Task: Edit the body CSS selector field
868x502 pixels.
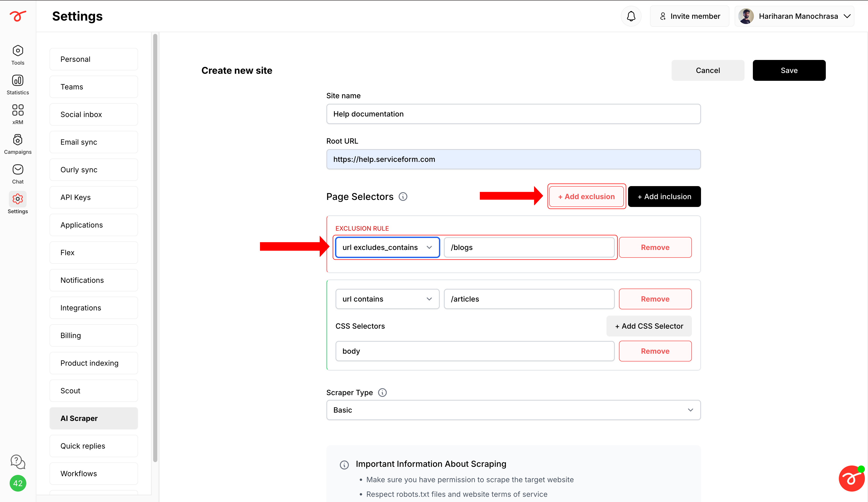Action: (475, 351)
